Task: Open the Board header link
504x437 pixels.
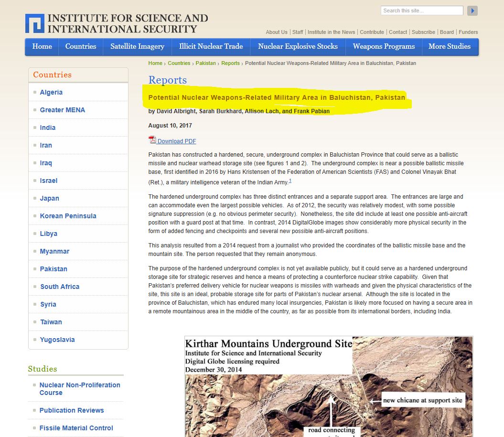Action: [447, 32]
